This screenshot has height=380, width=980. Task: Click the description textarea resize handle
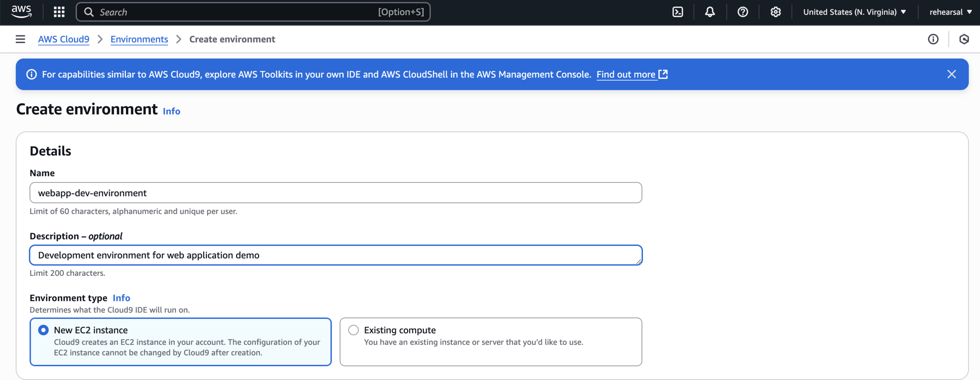click(639, 262)
